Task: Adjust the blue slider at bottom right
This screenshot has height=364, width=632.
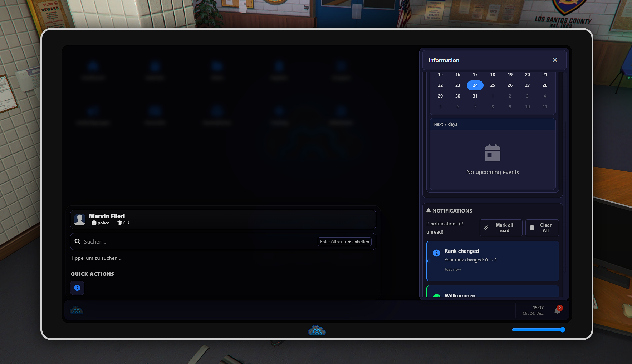Action: (562, 330)
